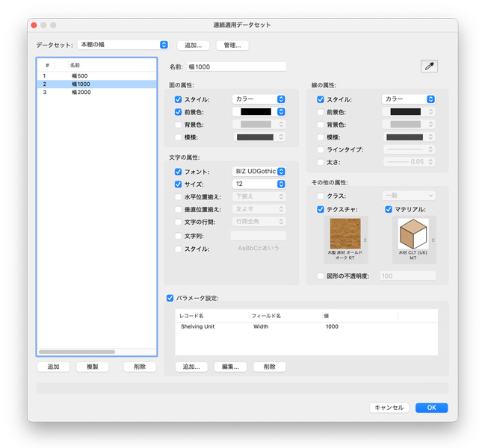Open the 線の属性 スタイル カラー dropdown
The height and width of the screenshot is (448, 485).
[x=408, y=99]
